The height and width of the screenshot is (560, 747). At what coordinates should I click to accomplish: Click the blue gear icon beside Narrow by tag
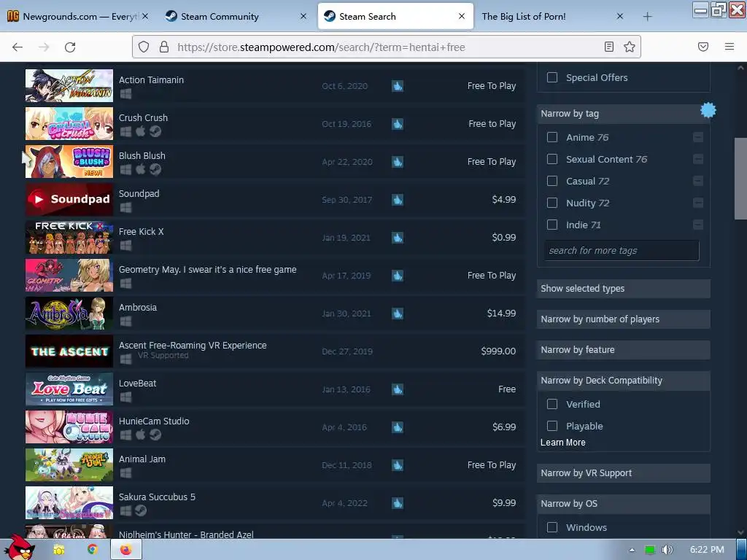pos(708,110)
